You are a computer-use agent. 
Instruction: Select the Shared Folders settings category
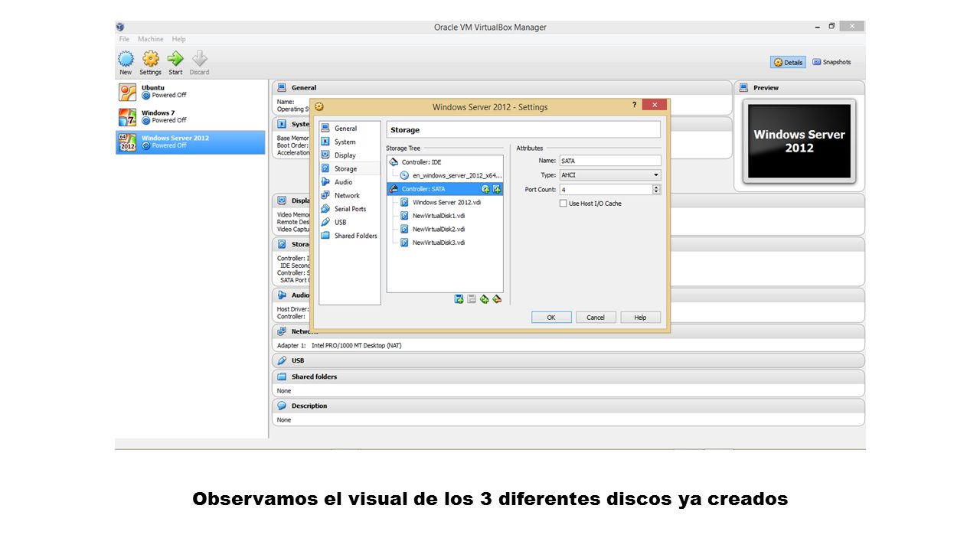click(349, 236)
